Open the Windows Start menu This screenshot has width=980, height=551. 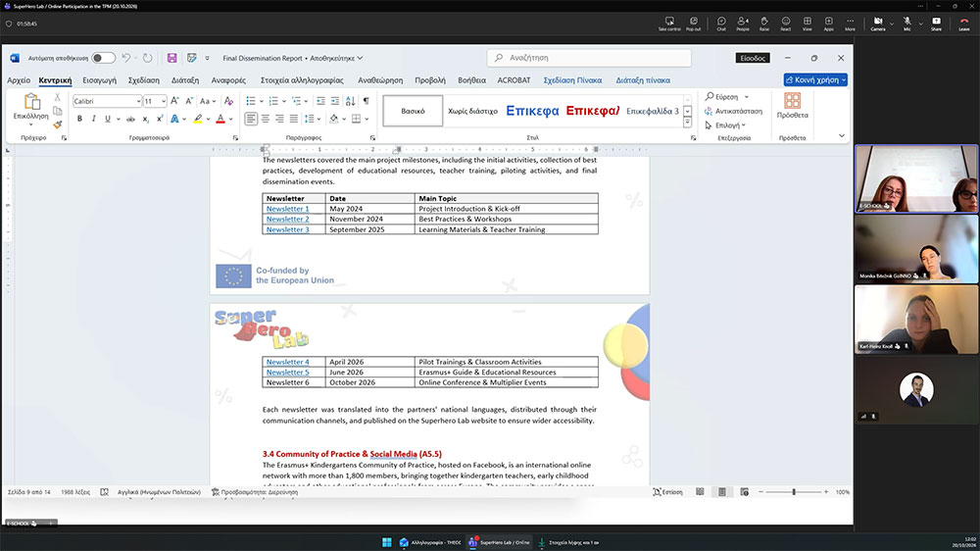pyautogui.click(x=387, y=542)
